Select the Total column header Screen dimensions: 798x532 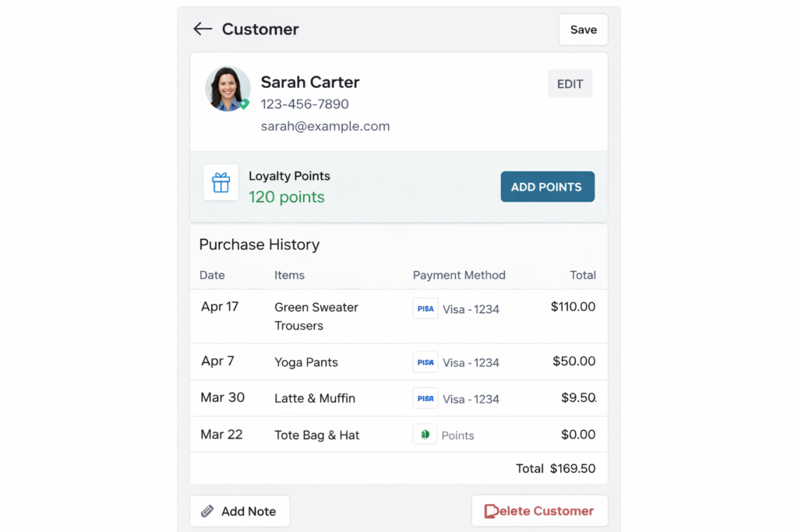coord(582,275)
